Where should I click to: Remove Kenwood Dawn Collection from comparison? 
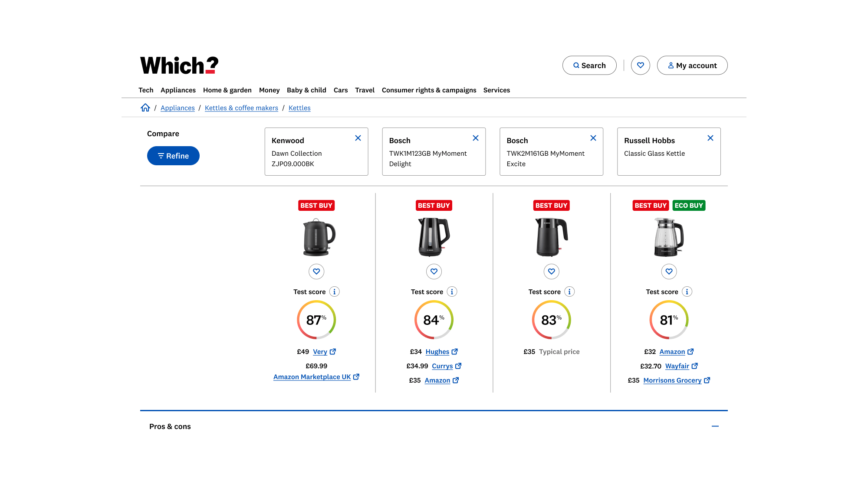[358, 138]
